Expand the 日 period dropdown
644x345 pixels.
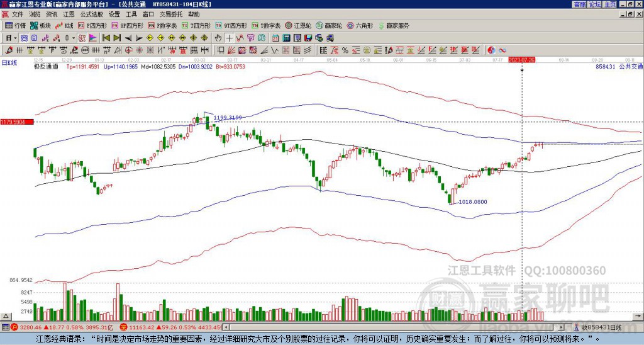click(16, 38)
